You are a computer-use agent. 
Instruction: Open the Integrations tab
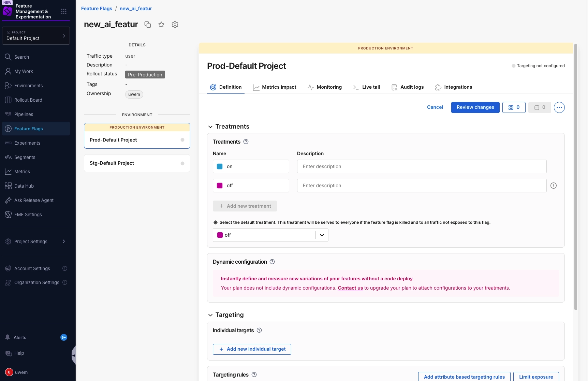click(x=454, y=87)
